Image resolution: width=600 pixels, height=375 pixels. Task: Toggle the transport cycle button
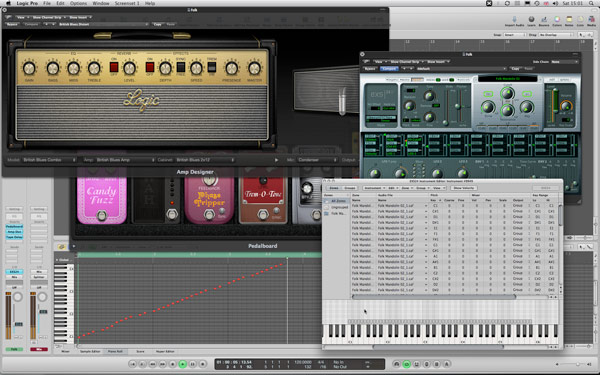[x=406, y=364]
